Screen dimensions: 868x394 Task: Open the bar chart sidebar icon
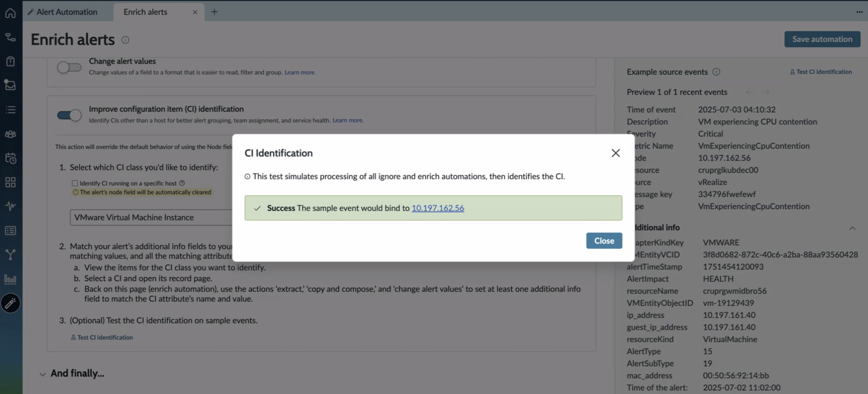(x=11, y=279)
